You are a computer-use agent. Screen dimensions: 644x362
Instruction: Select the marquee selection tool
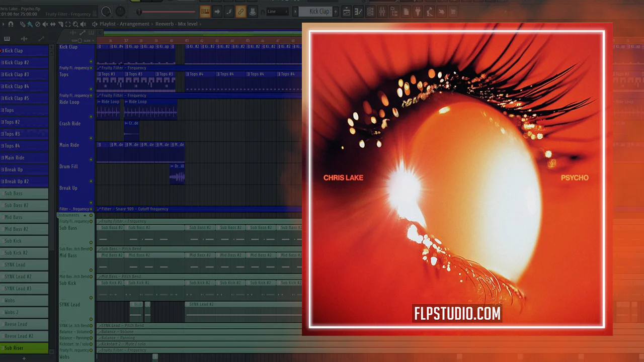tap(68, 24)
